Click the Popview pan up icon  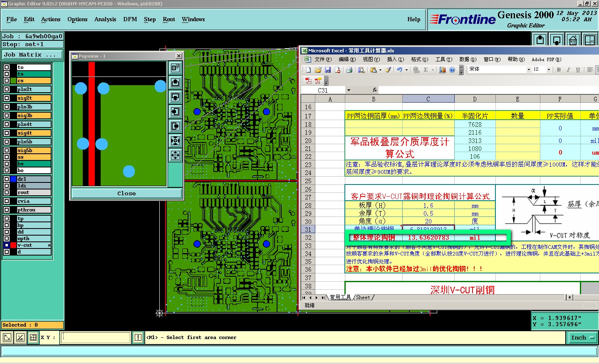click(175, 82)
